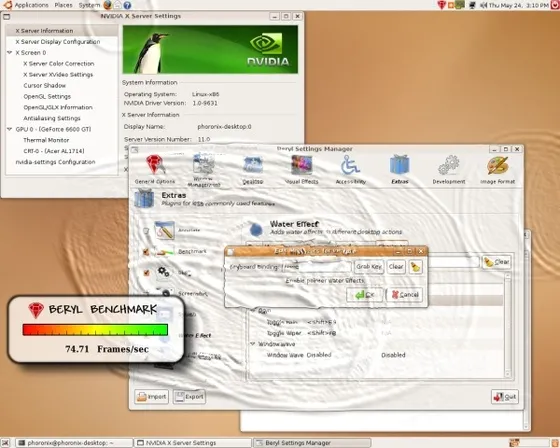The width and height of the screenshot is (560, 448).
Task: Open the Visual Effects category
Action: [302, 169]
